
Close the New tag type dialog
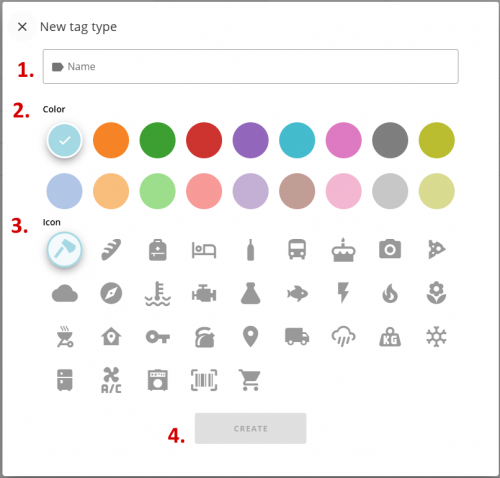pos(22,27)
